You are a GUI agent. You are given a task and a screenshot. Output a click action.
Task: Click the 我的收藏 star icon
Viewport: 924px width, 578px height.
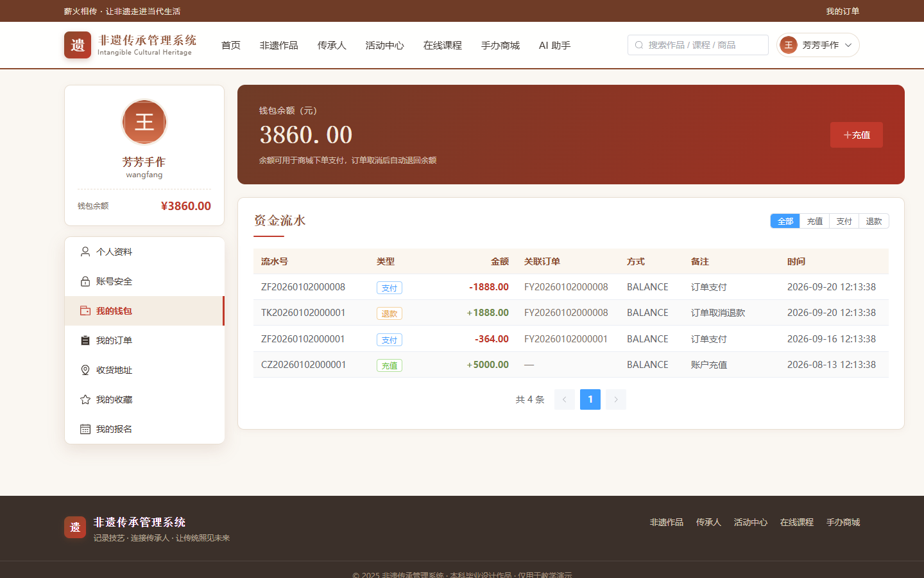[x=85, y=399]
